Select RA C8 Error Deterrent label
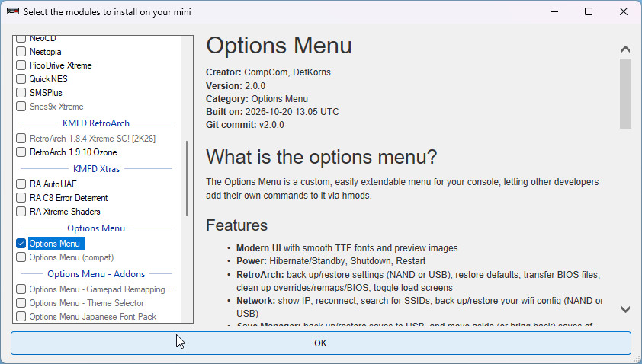Image resolution: width=642 pixels, height=364 pixels. tap(69, 198)
